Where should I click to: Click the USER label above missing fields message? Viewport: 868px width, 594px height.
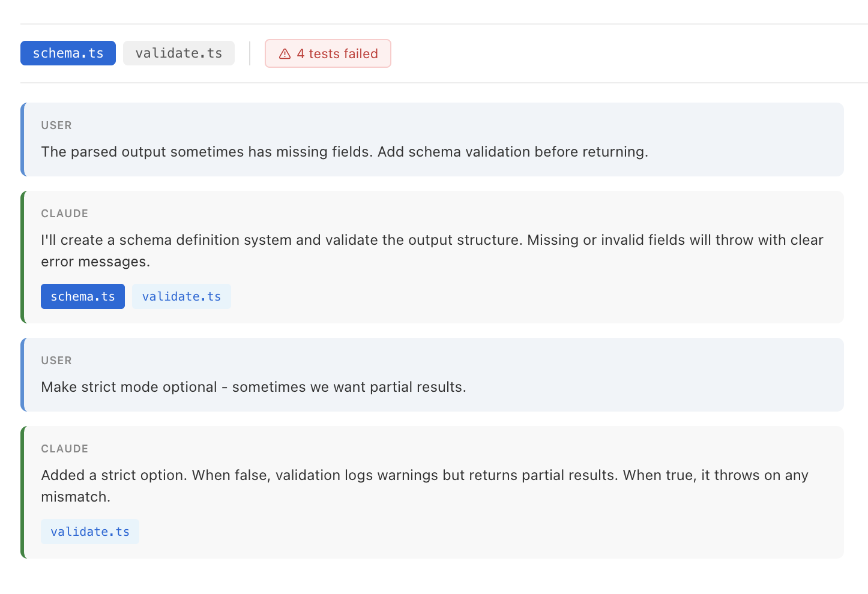[56, 125]
